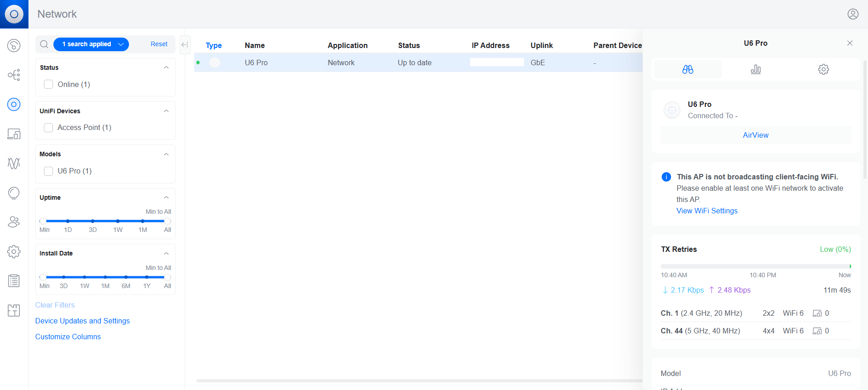Open Customize Columns link
868x390 pixels.
point(68,337)
